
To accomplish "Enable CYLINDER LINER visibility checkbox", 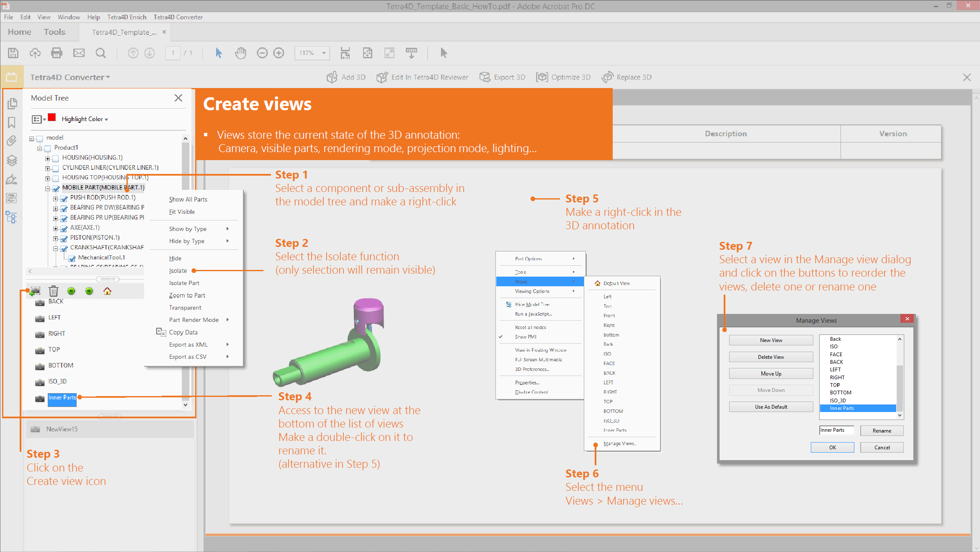I will tap(55, 168).
